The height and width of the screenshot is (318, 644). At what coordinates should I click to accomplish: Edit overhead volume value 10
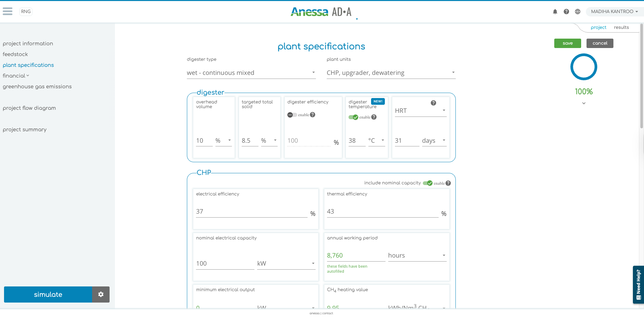(204, 141)
